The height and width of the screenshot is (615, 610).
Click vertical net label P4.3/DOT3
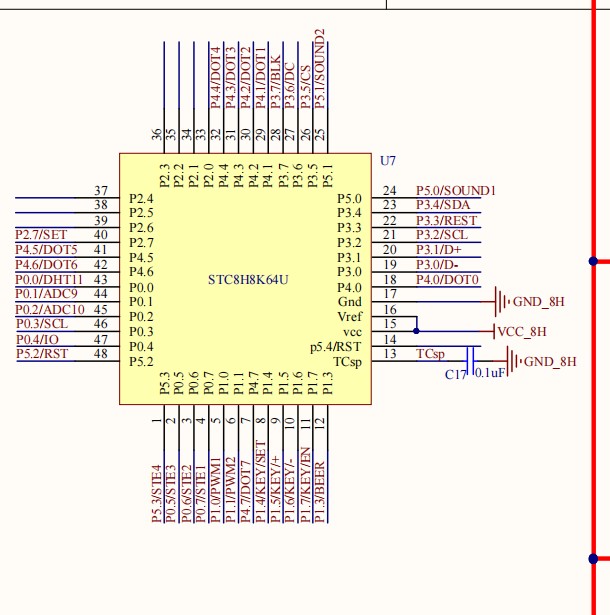[231, 78]
